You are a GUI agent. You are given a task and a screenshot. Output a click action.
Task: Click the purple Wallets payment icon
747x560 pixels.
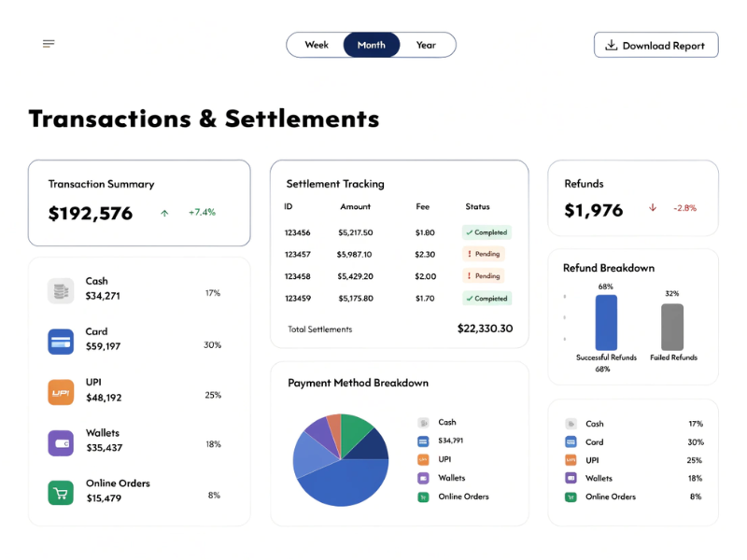(60, 443)
